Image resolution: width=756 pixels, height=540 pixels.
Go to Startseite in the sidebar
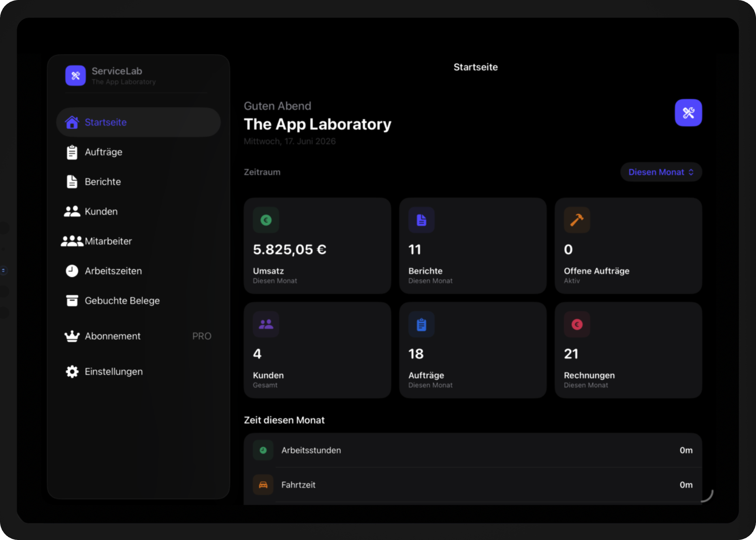coord(138,122)
